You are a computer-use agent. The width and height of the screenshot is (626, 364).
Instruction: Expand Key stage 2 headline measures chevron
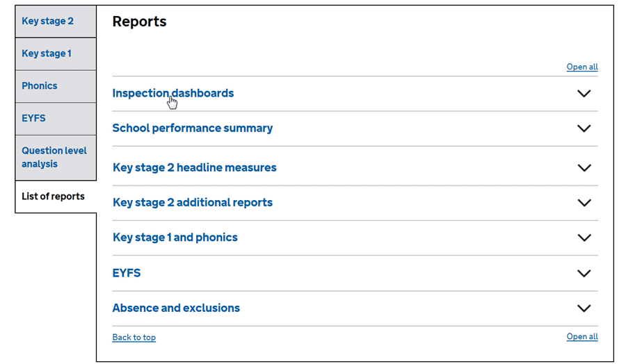(584, 168)
